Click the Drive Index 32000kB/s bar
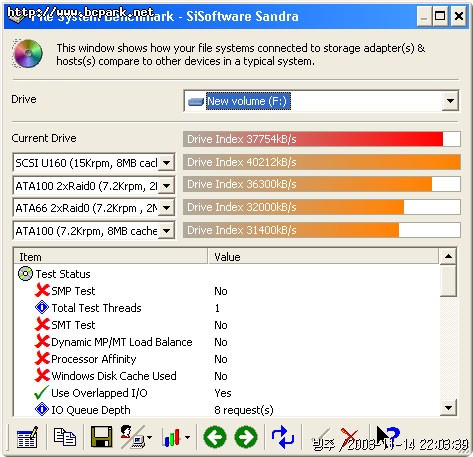The width and height of the screenshot is (473, 457). (322, 207)
